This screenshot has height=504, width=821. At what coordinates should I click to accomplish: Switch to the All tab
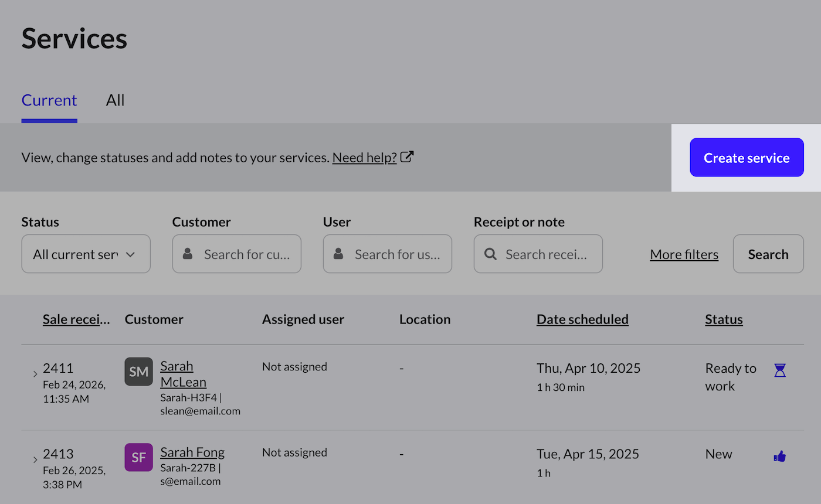coord(115,100)
